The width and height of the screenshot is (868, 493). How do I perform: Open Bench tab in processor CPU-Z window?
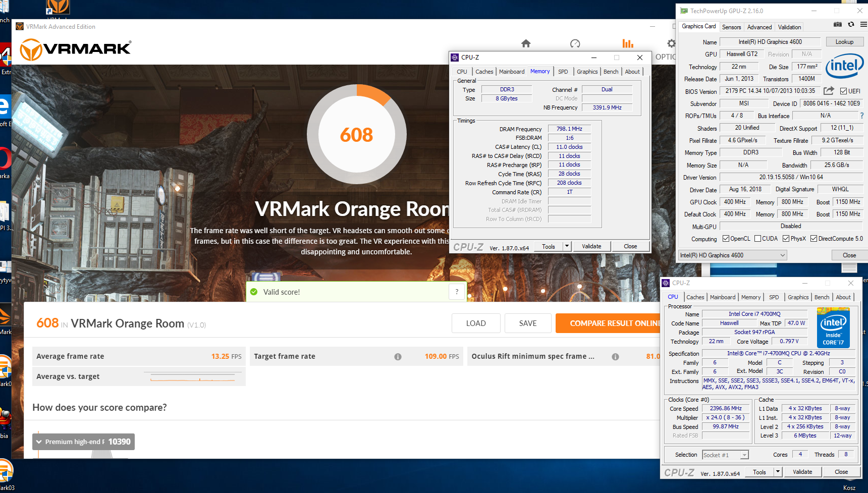coord(822,297)
